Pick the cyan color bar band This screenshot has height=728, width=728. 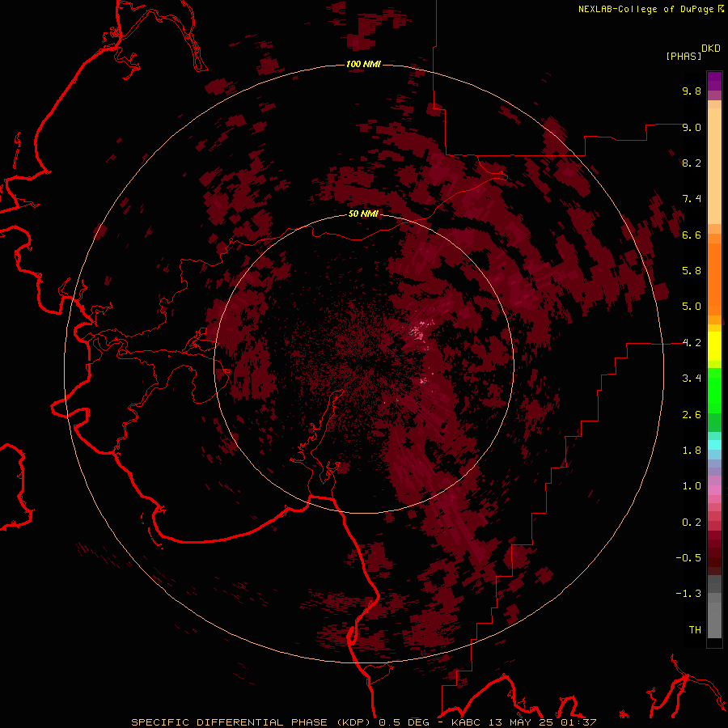[714, 445]
